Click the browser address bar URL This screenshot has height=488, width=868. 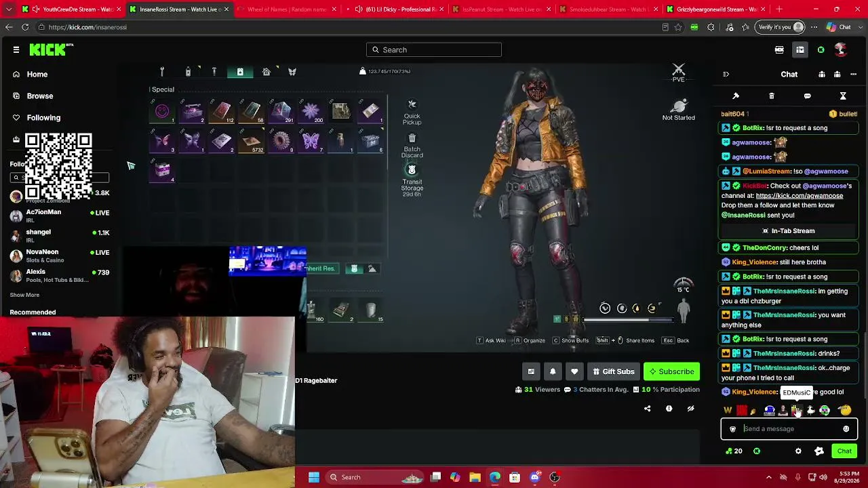click(87, 27)
